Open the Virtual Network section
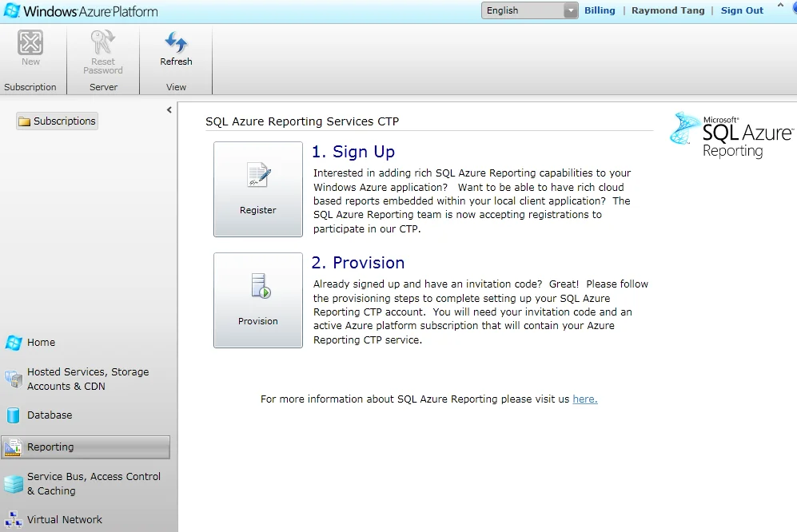 [64, 519]
